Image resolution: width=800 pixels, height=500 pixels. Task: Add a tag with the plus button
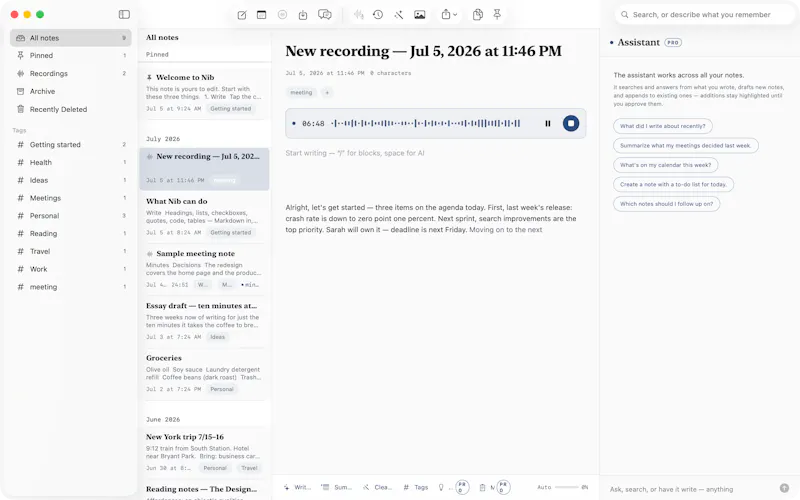[x=327, y=92]
